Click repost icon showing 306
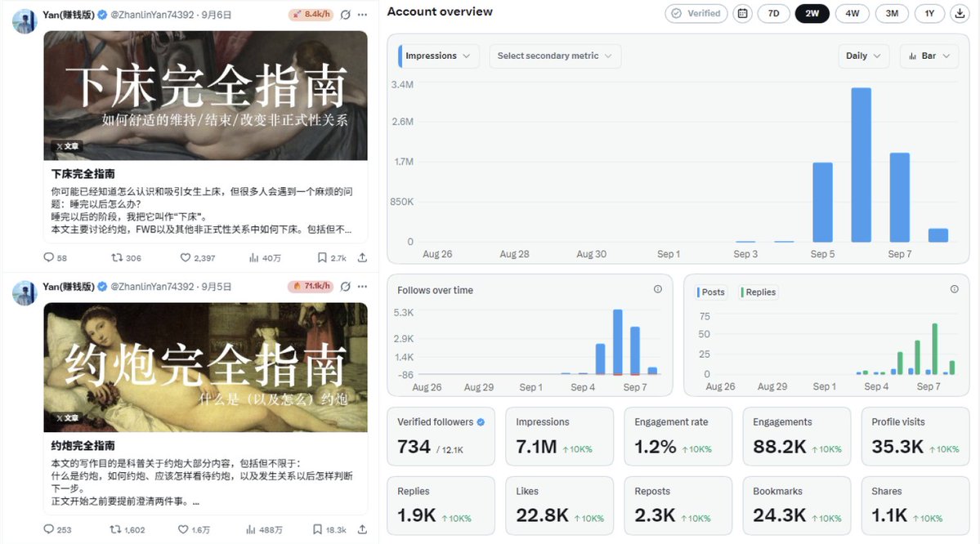Image resolution: width=980 pixels, height=544 pixels. 117,257
